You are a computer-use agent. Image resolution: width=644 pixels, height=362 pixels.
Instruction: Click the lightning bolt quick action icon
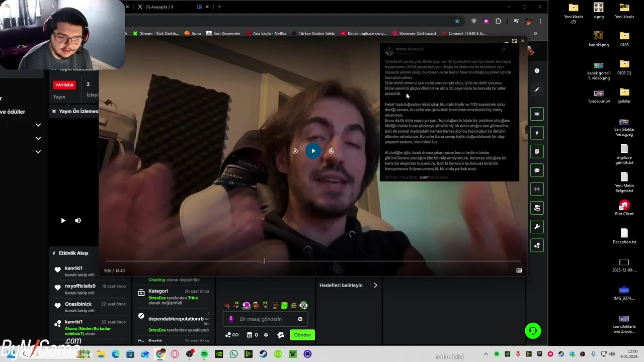coord(537,133)
